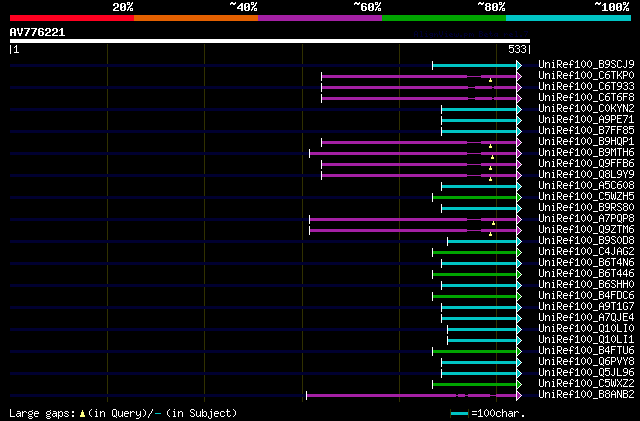This screenshot has height=421, width=640.
Task: Click the green alignment bar of C5WZH5
Action: pos(477,198)
